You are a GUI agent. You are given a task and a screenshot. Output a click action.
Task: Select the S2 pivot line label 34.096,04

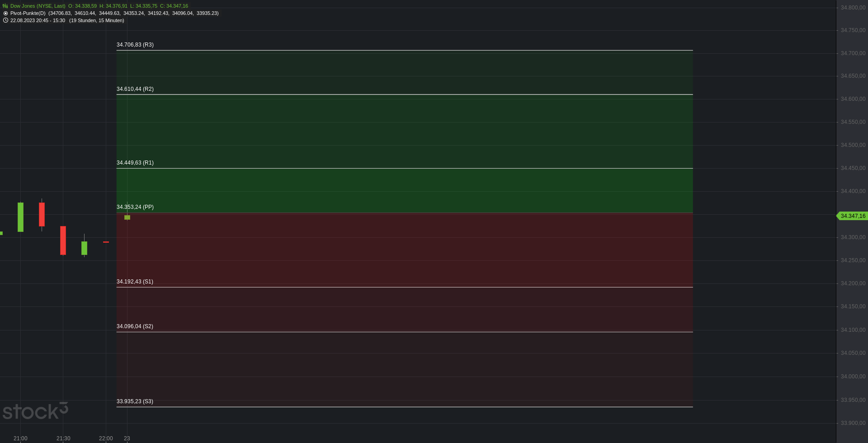pyautogui.click(x=135, y=326)
